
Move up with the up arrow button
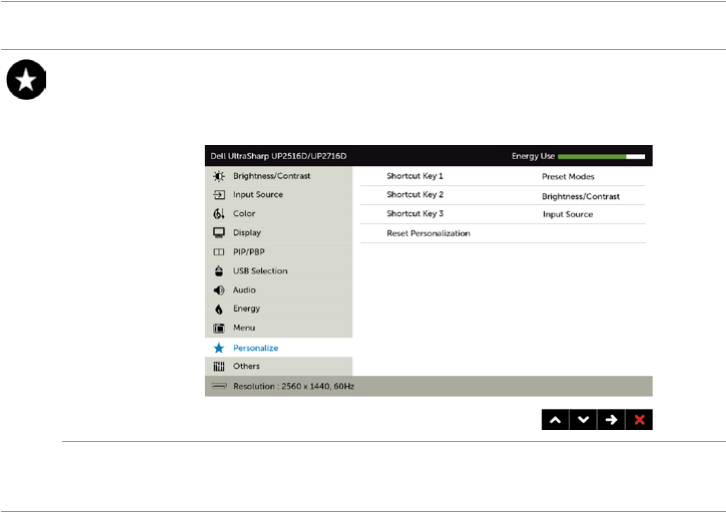coord(556,419)
